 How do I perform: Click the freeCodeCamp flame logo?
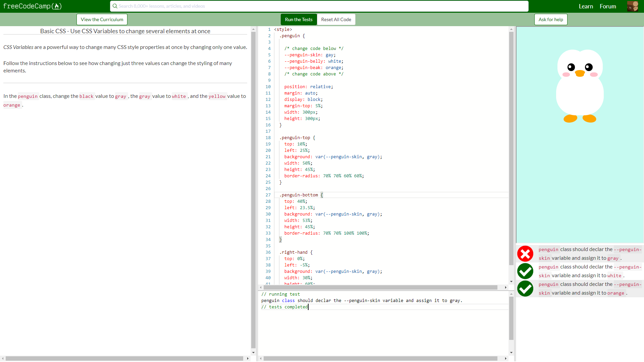click(57, 6)
